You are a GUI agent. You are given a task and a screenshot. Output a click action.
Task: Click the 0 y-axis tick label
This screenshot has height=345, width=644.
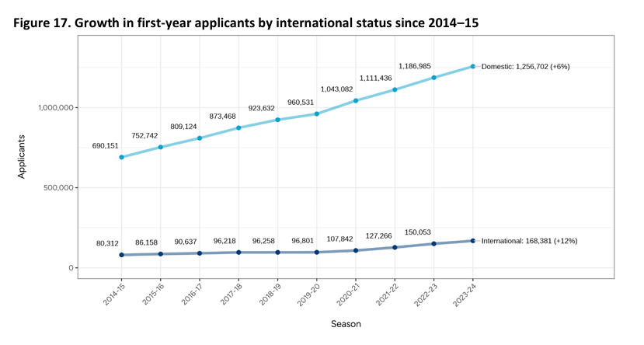71,268
